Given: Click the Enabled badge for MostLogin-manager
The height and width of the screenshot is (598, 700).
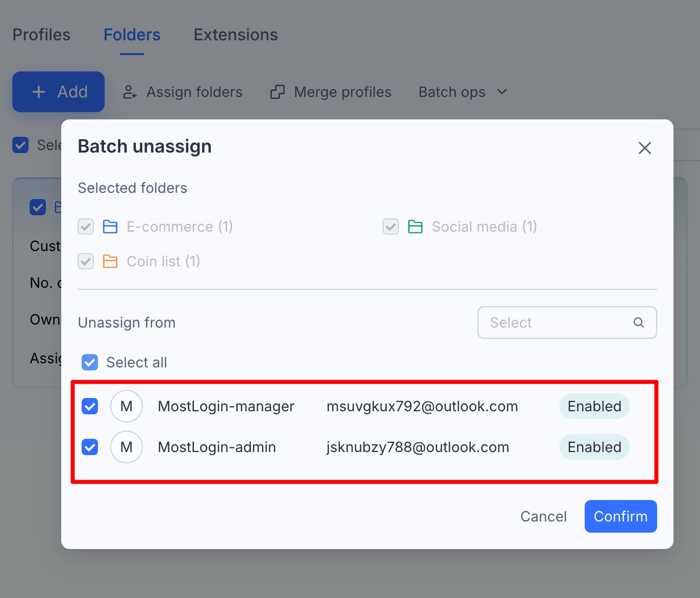Looking at the screenshot, I should [x=594, y=406].
